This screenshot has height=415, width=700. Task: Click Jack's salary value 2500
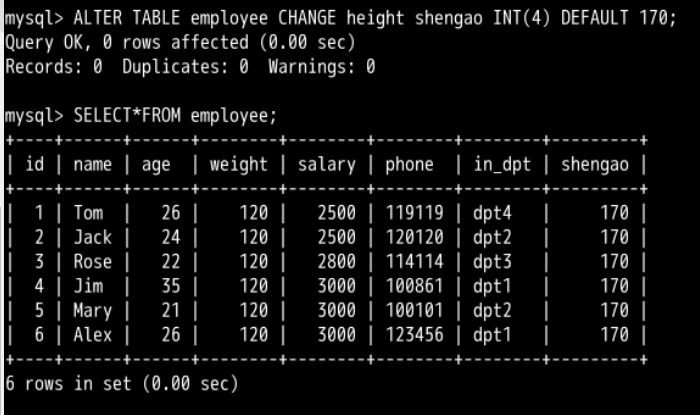(337, 237)
